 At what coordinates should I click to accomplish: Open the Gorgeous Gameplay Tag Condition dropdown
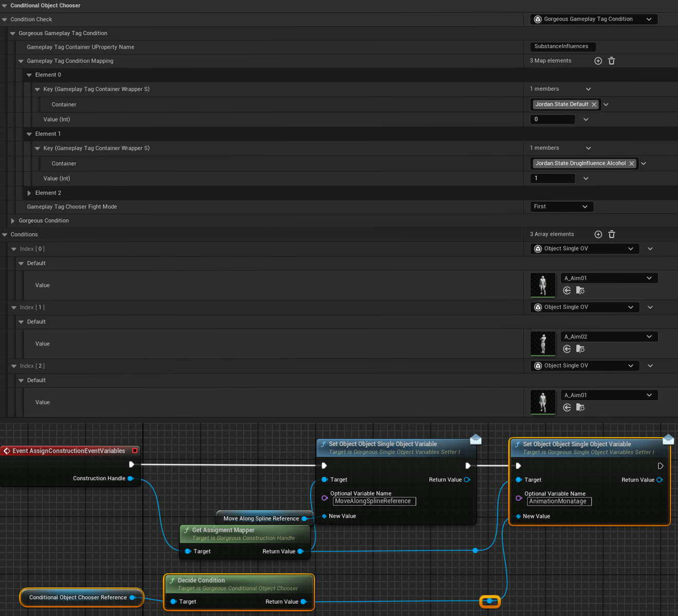click(593, 20)
